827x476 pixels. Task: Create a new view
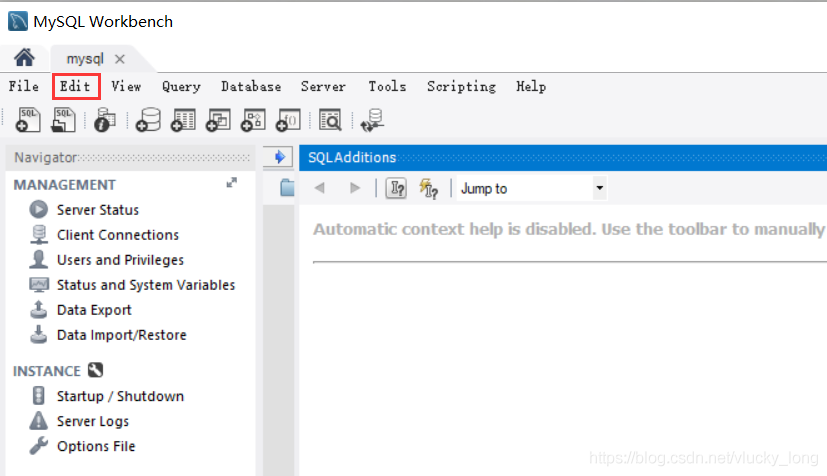pyautogui.click(x=218, y=120)
